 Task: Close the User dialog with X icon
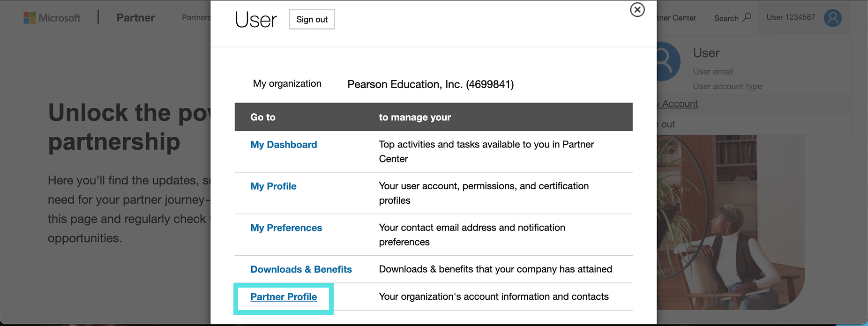pos(637,10)
